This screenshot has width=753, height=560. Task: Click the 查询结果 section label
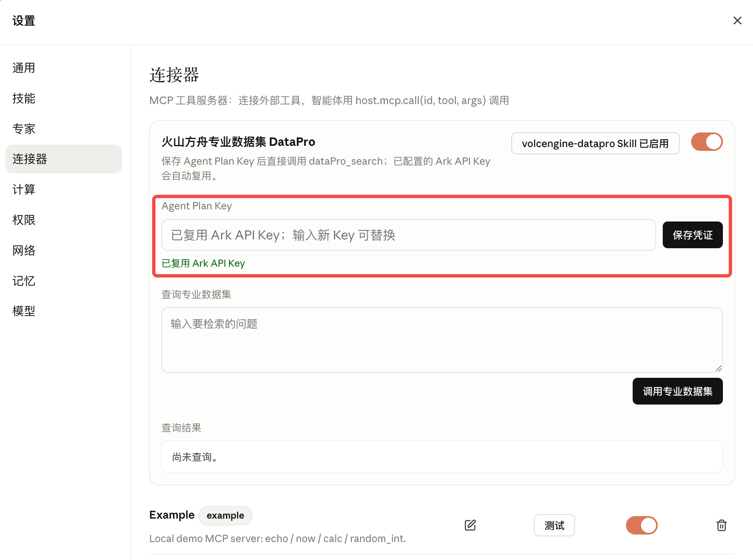coord(181,428)
